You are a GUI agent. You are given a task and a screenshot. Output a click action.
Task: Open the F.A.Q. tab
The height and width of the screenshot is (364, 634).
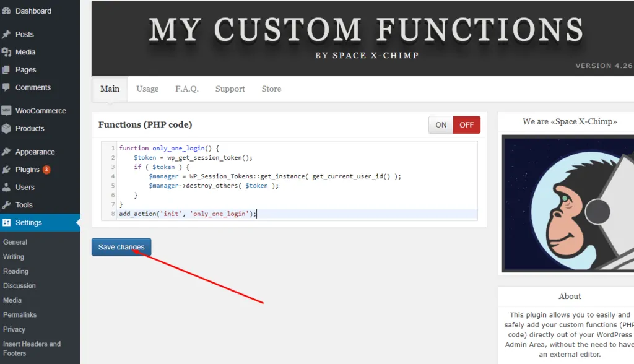point(187,89)
